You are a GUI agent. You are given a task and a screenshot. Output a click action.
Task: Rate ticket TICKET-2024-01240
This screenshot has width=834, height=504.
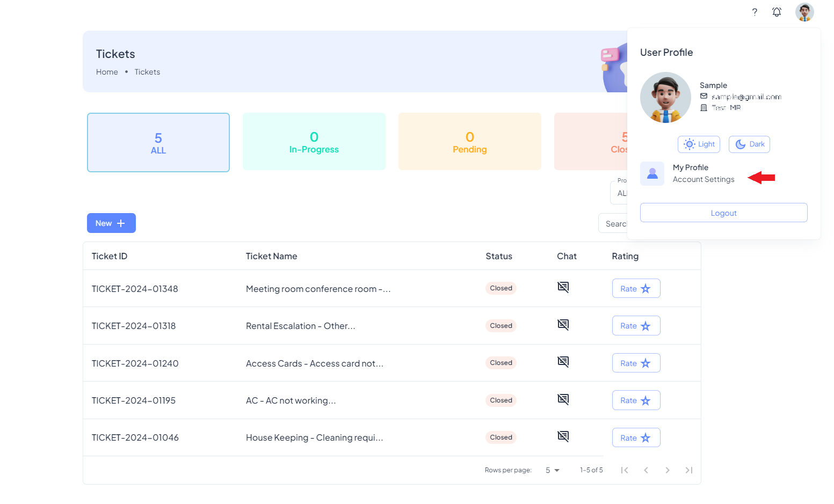pyautogui.click(x=636, y=363)
